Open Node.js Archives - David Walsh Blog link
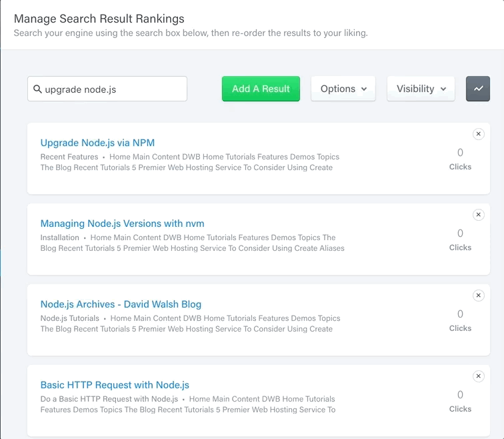This screenshot has width=504, height=439. click(121, 304)
